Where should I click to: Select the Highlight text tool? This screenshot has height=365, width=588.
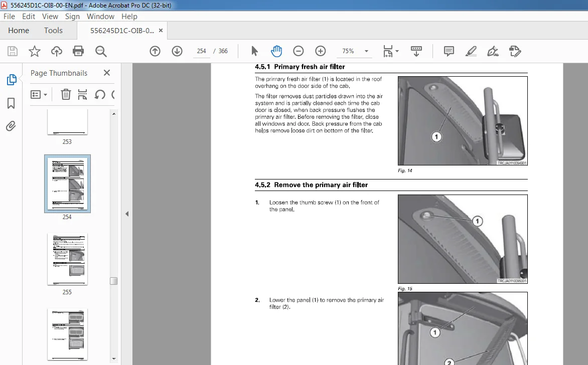tap(471, 51)
